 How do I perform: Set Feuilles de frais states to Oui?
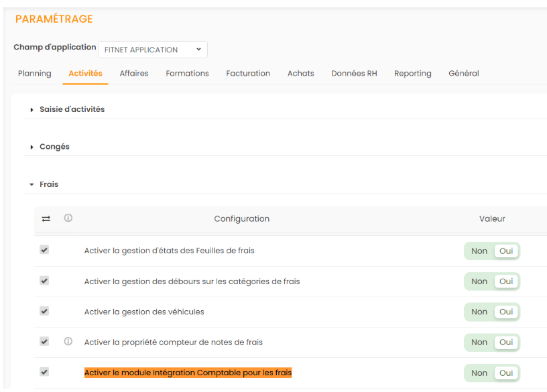[x=506, y=251]
